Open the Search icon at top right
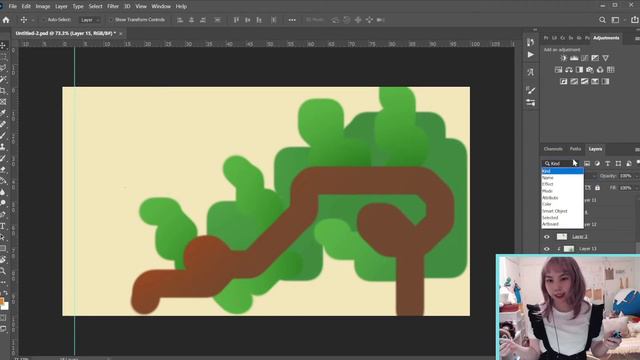 [x=602, y=20]
